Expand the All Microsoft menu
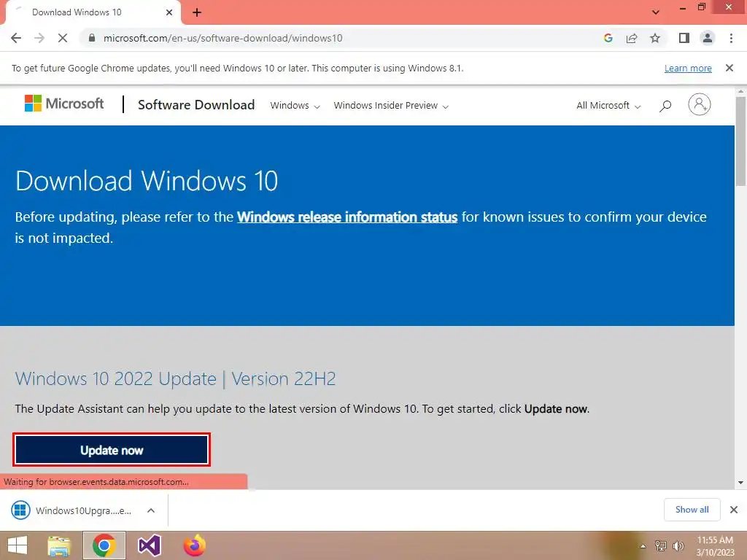 click(608, 105)
